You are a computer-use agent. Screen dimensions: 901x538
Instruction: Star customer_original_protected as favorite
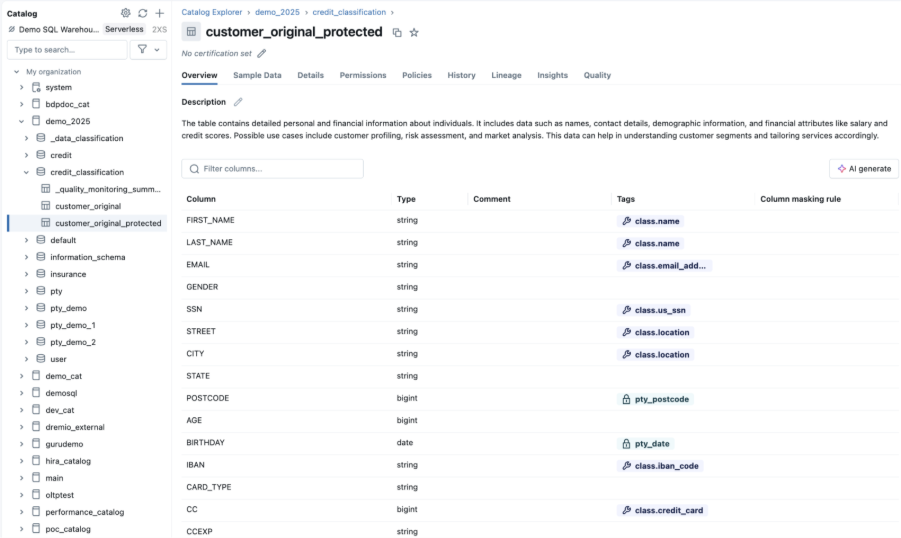pyautogui.click(x=414, y=33)
